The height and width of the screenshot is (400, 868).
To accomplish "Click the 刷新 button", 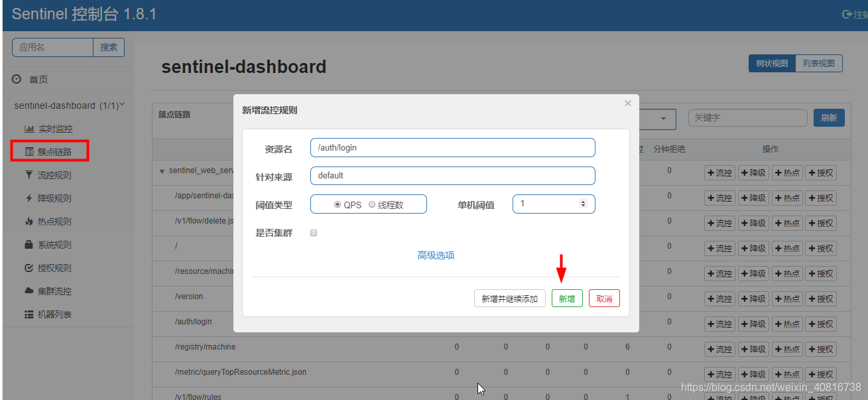I will (829, 118).
